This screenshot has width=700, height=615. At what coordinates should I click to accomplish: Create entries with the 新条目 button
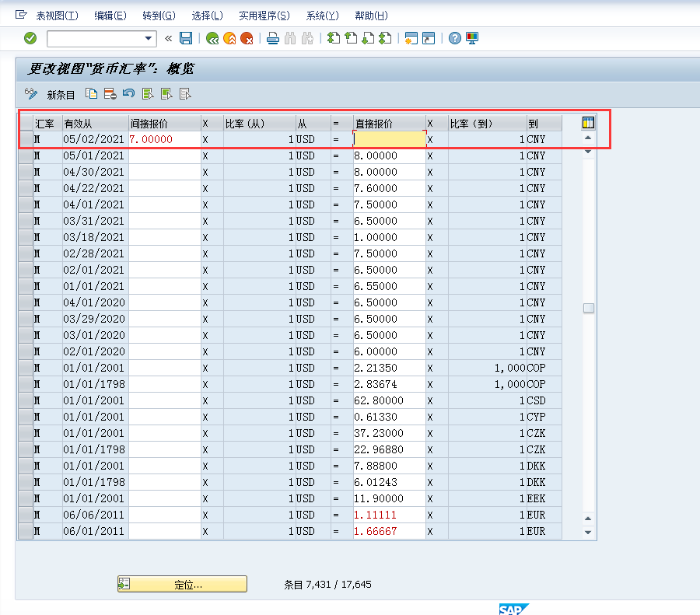point(59,93)
